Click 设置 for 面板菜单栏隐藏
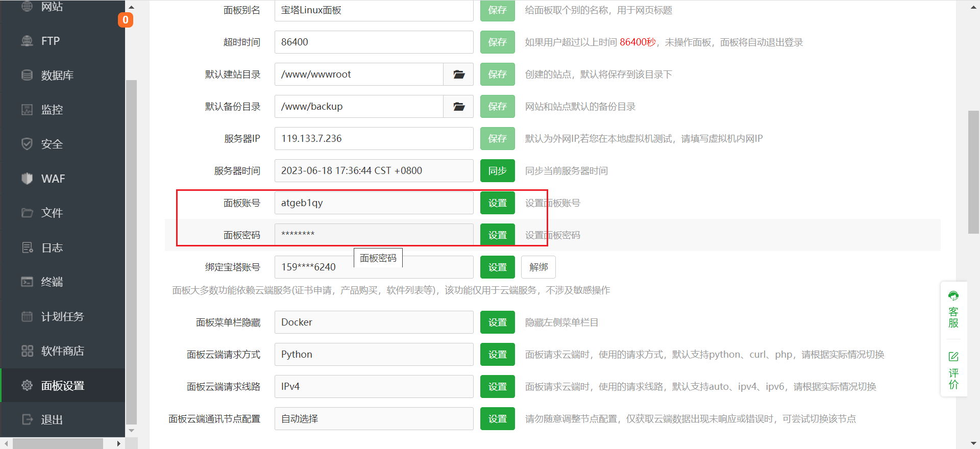Viewport: 980px width, 449px height. coord(498,322)
